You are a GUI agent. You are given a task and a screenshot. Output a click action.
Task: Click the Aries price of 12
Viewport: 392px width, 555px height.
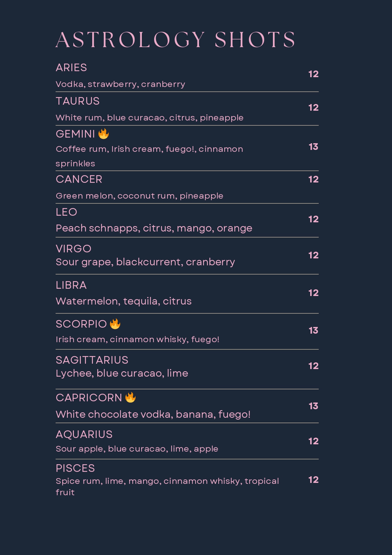[x=313, y=74]
